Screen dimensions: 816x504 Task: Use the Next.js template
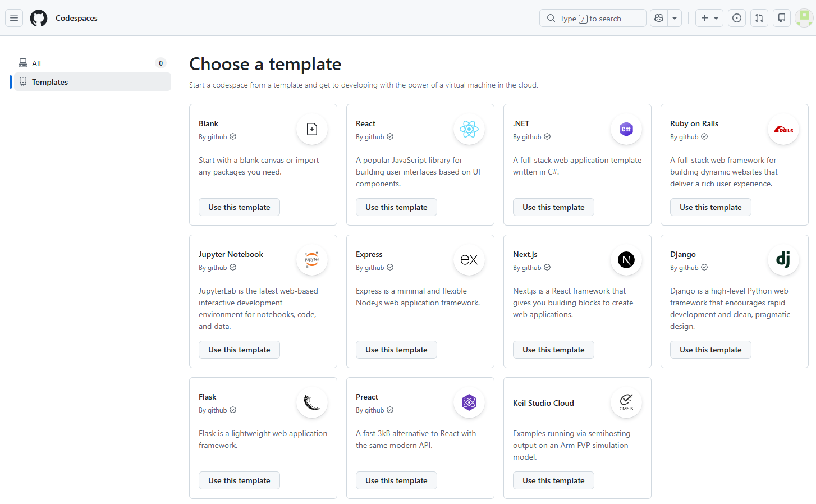pyautogui.click(x=553, y=350)
